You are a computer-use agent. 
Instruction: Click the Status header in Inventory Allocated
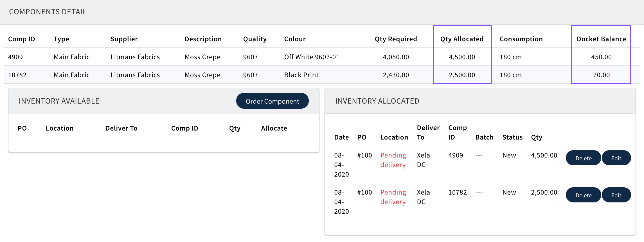coord(512,137)
